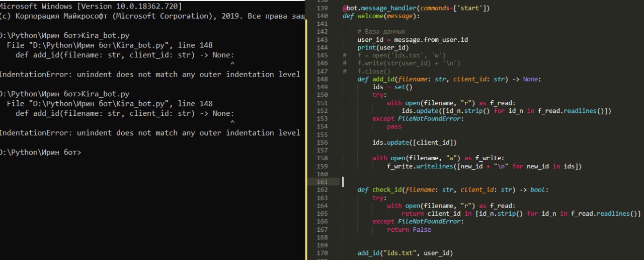Click the commented 'f.close()' line
Image resolution: width=644 pixels, height=260 pixels.
click(374, 72)
